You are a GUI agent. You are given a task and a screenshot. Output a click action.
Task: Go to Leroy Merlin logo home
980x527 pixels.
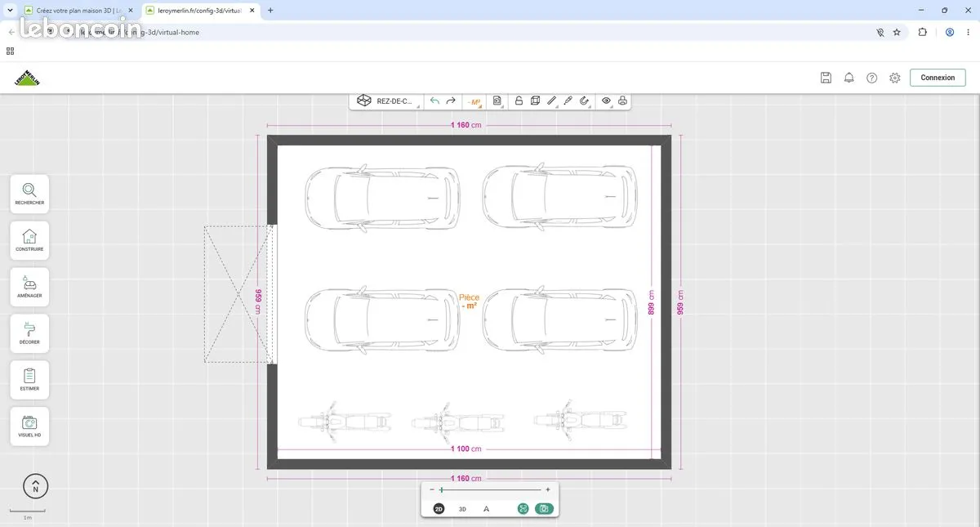click(27, 78)
